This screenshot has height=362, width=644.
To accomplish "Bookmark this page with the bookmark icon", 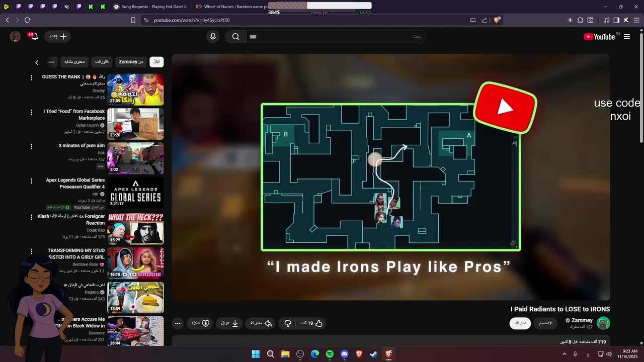I will [133, 20].
